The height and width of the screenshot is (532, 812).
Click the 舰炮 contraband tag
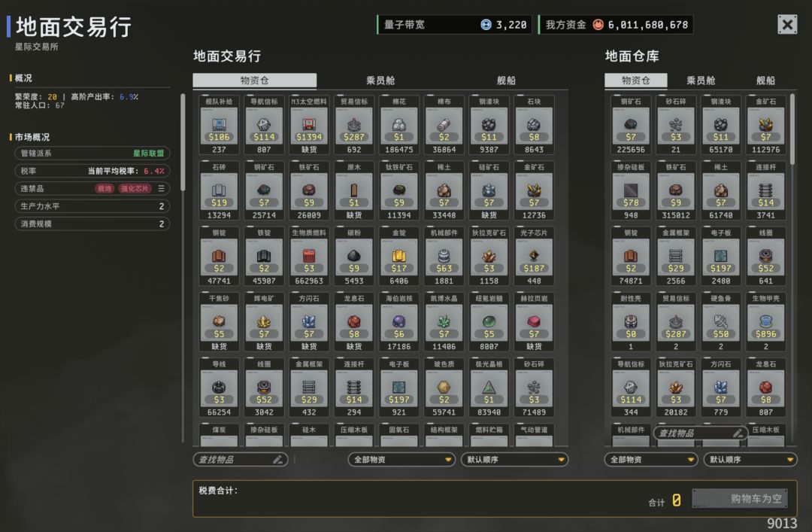tap(105, 189)
